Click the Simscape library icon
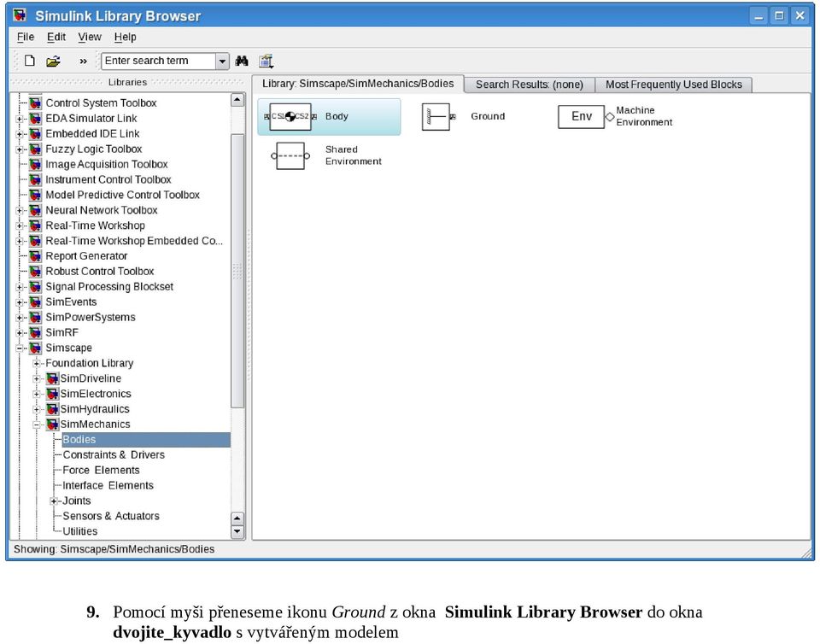820x644 pixels. tap(35, 348)
